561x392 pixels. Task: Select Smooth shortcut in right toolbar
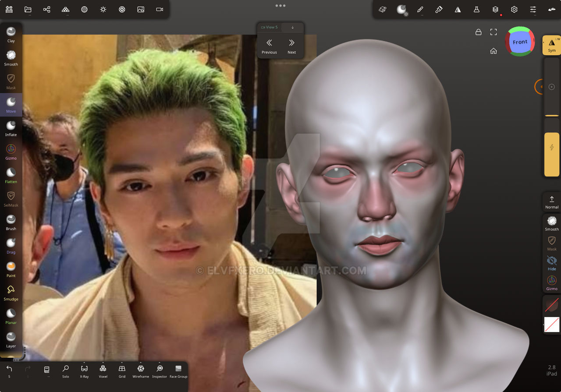pos(552,223)
